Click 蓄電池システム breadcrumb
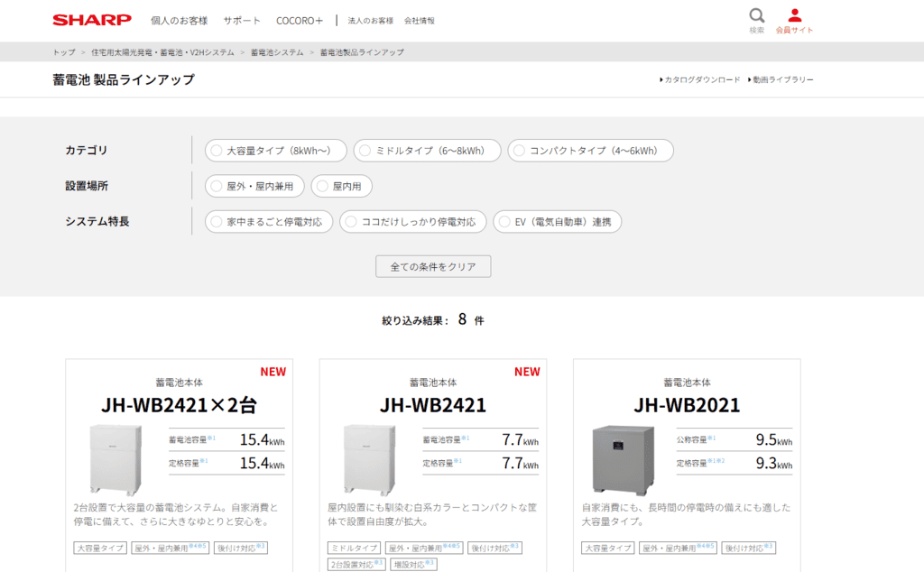The width and height of the screenshot is (924, 572). [277, 52]
